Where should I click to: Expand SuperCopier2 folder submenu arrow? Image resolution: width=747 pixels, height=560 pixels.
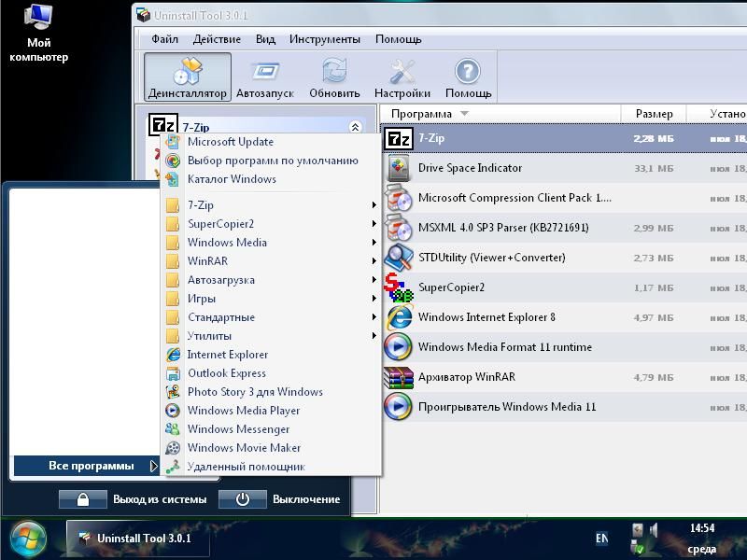[x=374, y=224]
